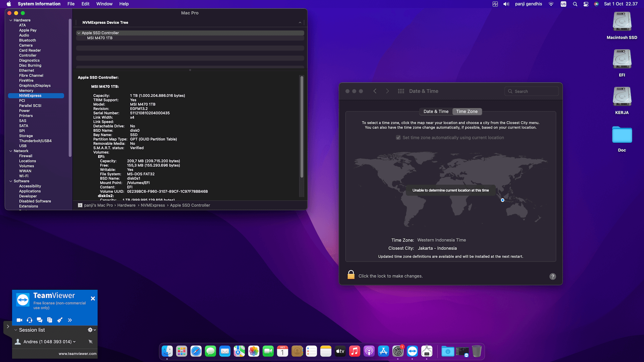
Task: Collapse TeamViewer side panel arrow
Action: pyautogui.click(x=8, y=326)
